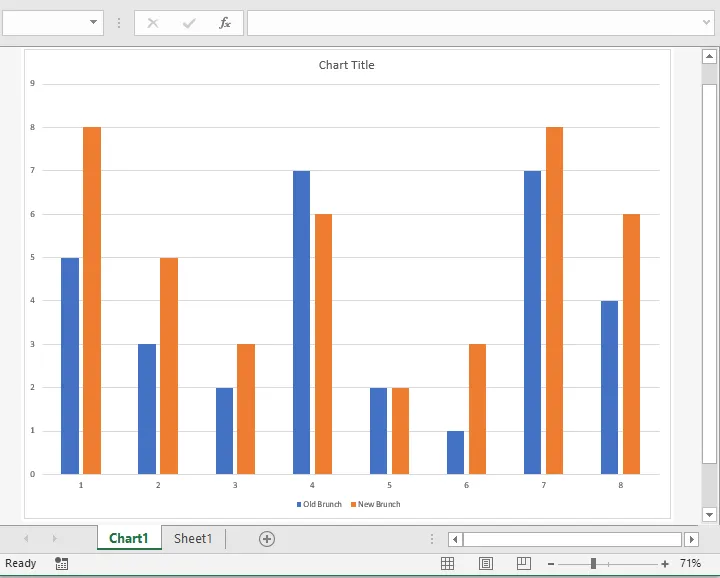Click the zoom in plus button
720x578 pixels.
(x=664, y=564)
